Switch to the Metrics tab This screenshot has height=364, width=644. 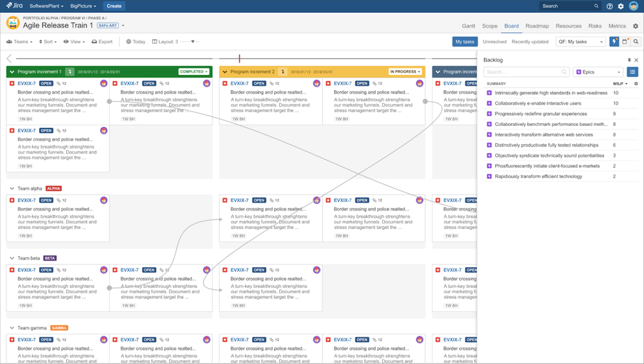click(x=617, y=26)
